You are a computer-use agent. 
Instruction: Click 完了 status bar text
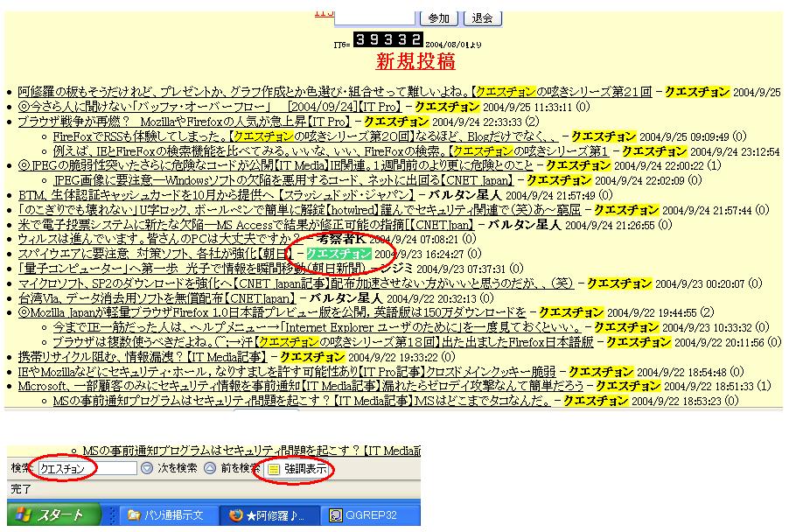[x=21, y=489]
